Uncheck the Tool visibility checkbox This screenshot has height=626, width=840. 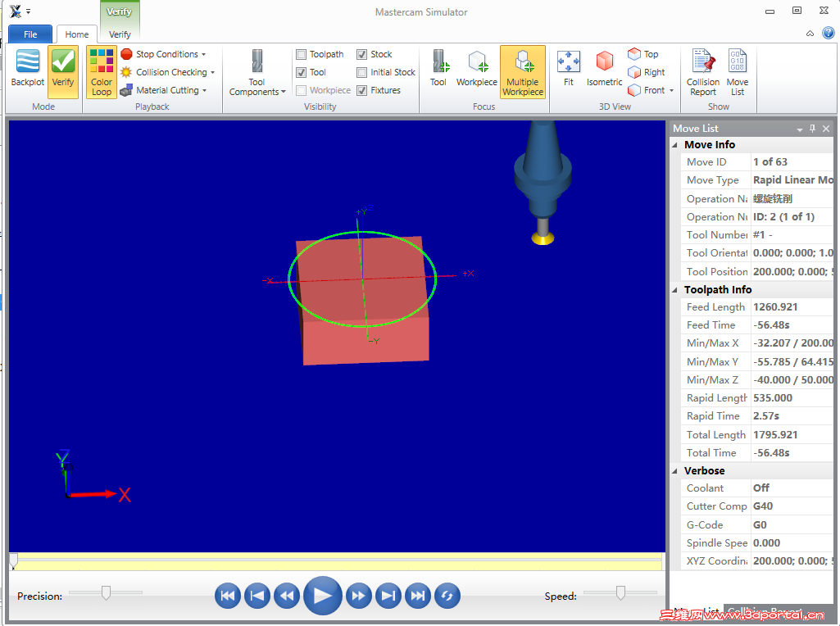point(301,72)
